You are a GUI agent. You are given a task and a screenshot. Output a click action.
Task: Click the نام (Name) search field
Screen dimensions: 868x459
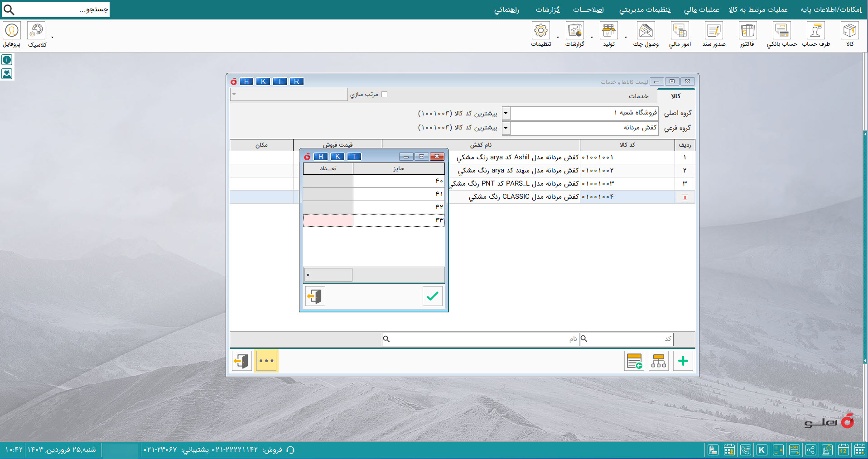(x=480, y=339)
